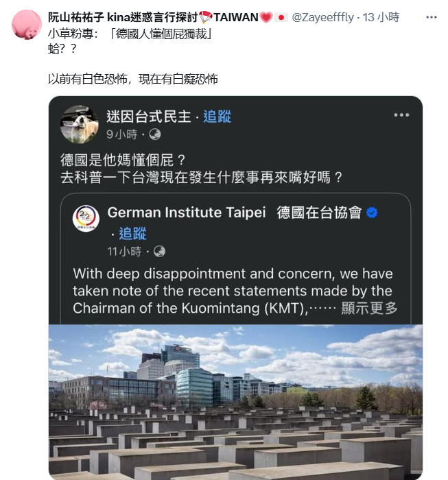Click the 13 小時 tweet timestamp

[381, 17]
